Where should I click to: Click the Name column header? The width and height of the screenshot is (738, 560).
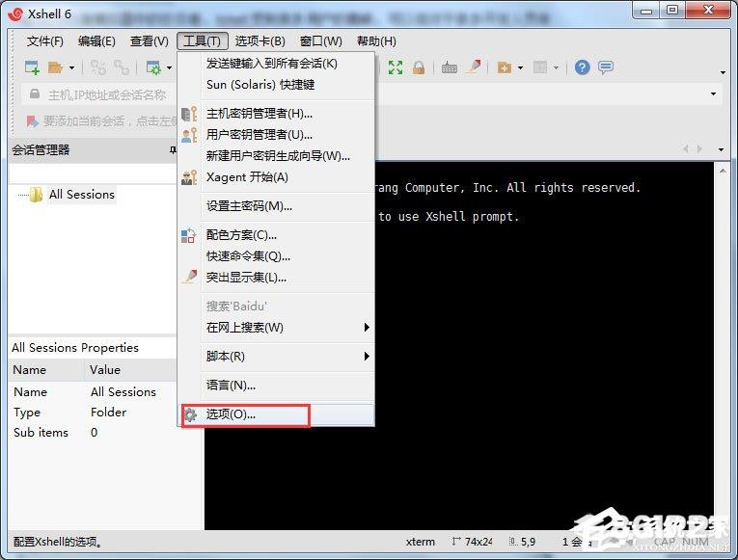pos(46,370)
